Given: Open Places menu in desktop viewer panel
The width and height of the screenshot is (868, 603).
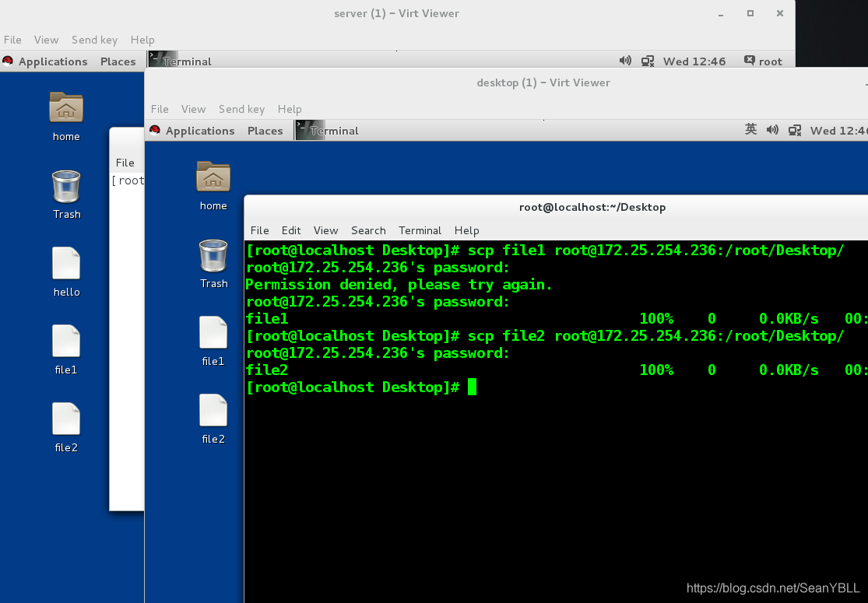Looking at the screenshot, I should [265, 131].
